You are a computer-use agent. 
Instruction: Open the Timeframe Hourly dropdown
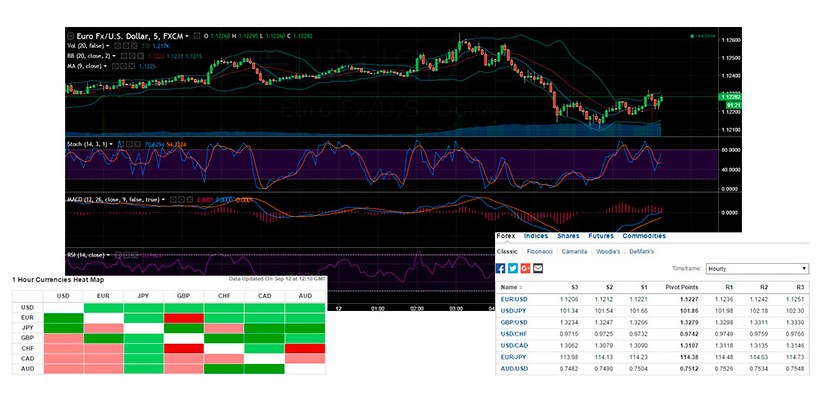pos(757,268)
